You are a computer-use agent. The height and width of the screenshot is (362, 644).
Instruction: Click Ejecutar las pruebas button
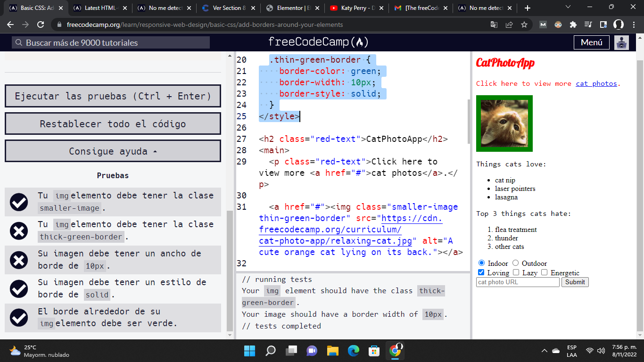coord(113,96)
